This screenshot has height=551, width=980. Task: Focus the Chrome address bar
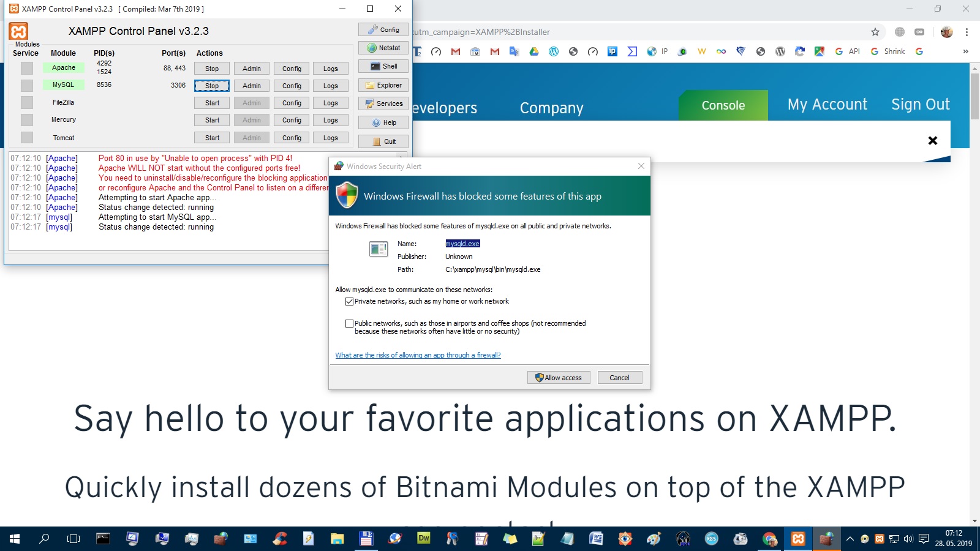tap(637, 32)
